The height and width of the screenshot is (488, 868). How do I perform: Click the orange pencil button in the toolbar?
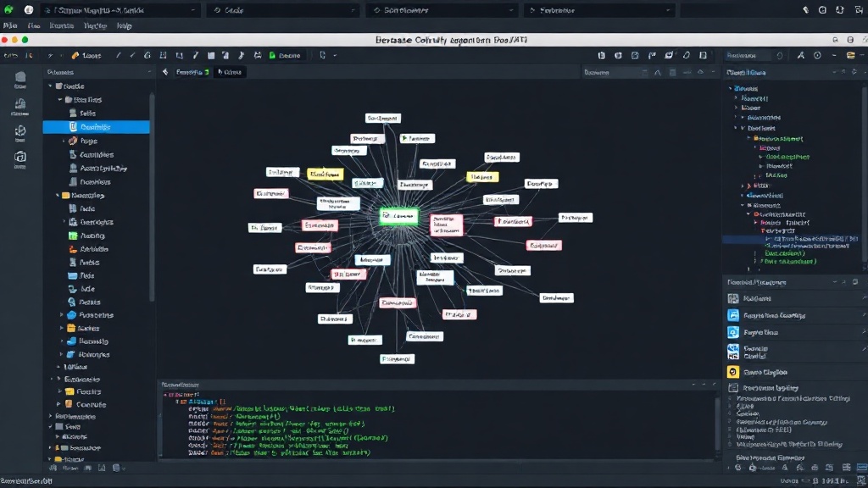(x=86, y=55)
